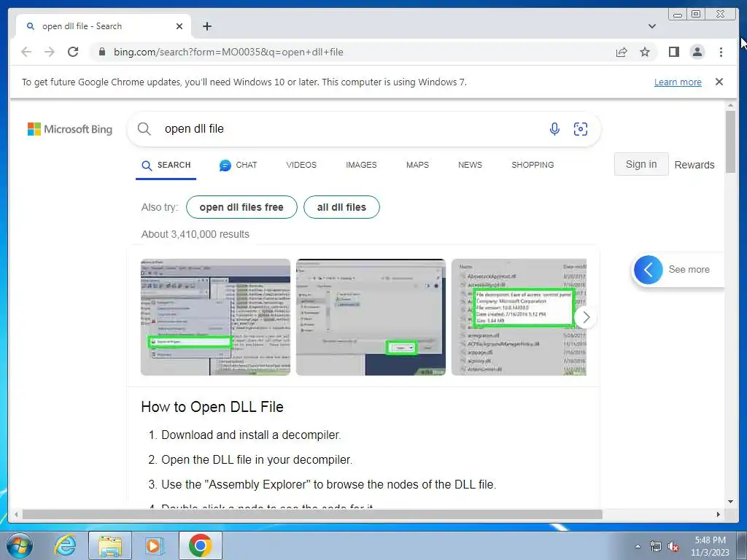Open the muted volume tray icon

pyautogui.click(x=673, y=547)
